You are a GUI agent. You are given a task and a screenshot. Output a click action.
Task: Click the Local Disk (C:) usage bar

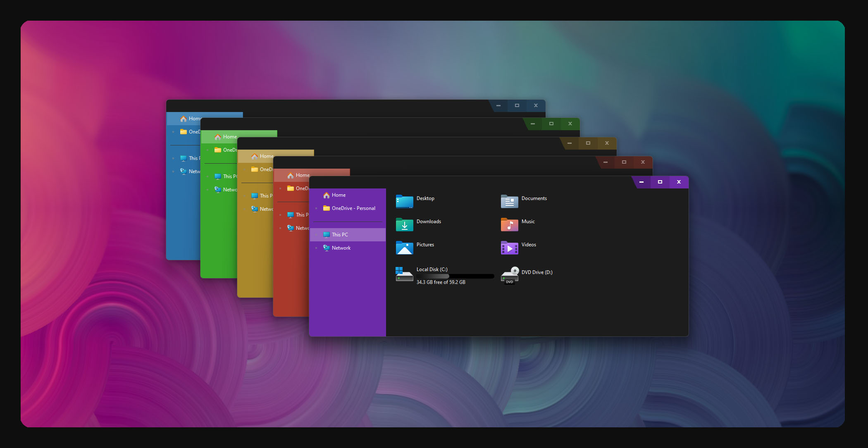point(455,276)
